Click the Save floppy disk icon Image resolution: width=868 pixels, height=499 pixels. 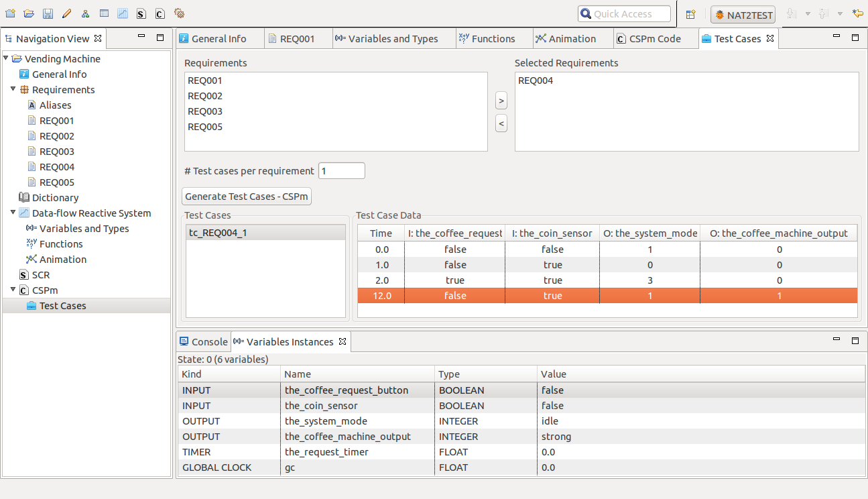click(x=48, y=13)
